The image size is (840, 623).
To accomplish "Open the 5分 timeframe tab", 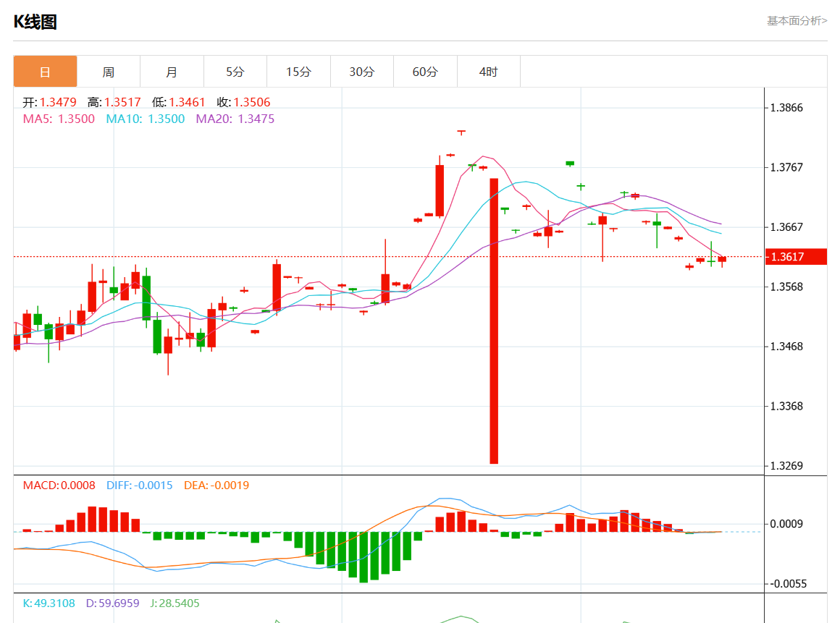I will [235, 71].
